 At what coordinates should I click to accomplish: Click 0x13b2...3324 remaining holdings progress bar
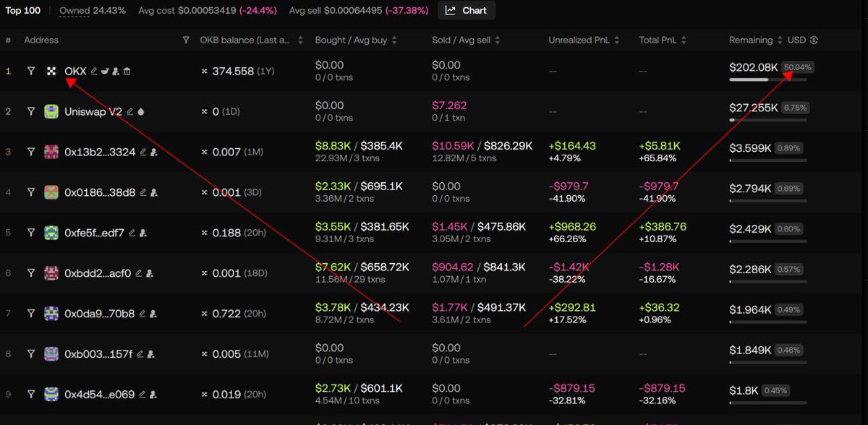coord(768,160)
